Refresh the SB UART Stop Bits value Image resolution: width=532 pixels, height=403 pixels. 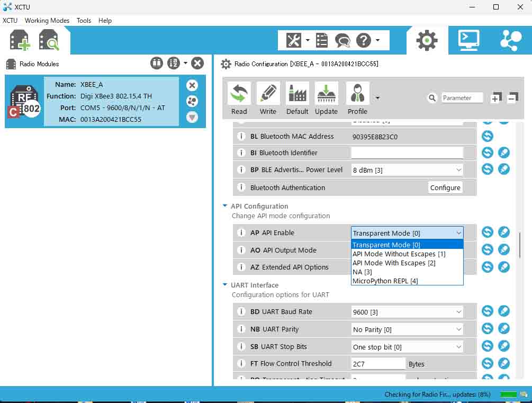[488, 346]
